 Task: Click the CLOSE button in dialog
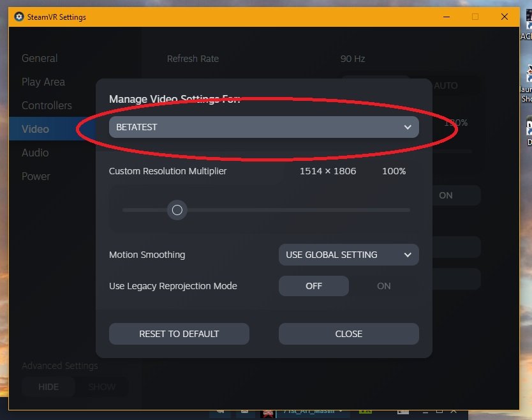pos(348,334)
